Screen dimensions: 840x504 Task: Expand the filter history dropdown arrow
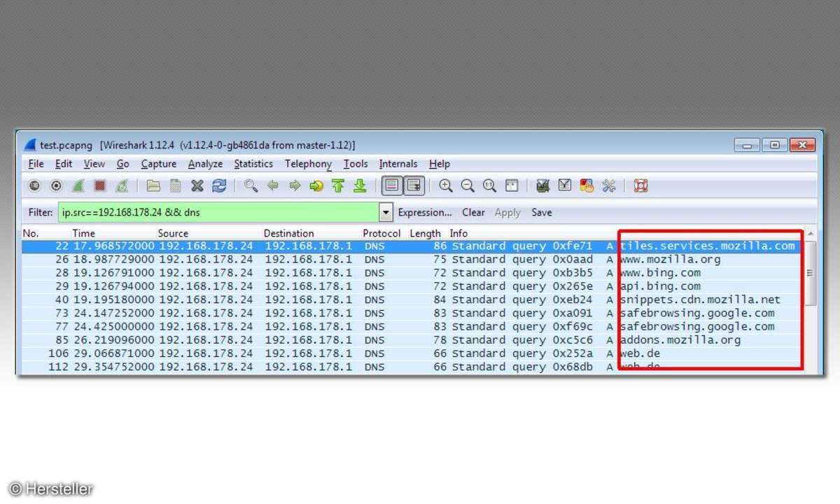386,213
